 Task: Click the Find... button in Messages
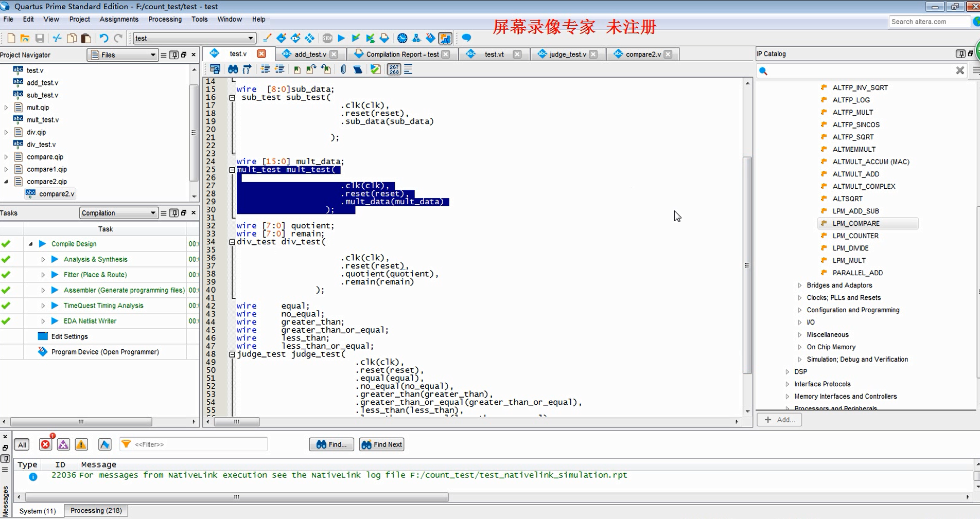pos(331,444)
